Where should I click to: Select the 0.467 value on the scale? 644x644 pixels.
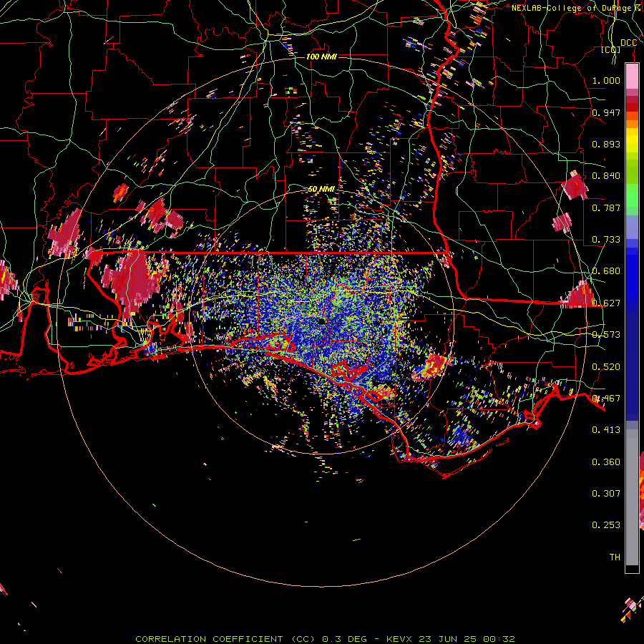click(606, 399)
